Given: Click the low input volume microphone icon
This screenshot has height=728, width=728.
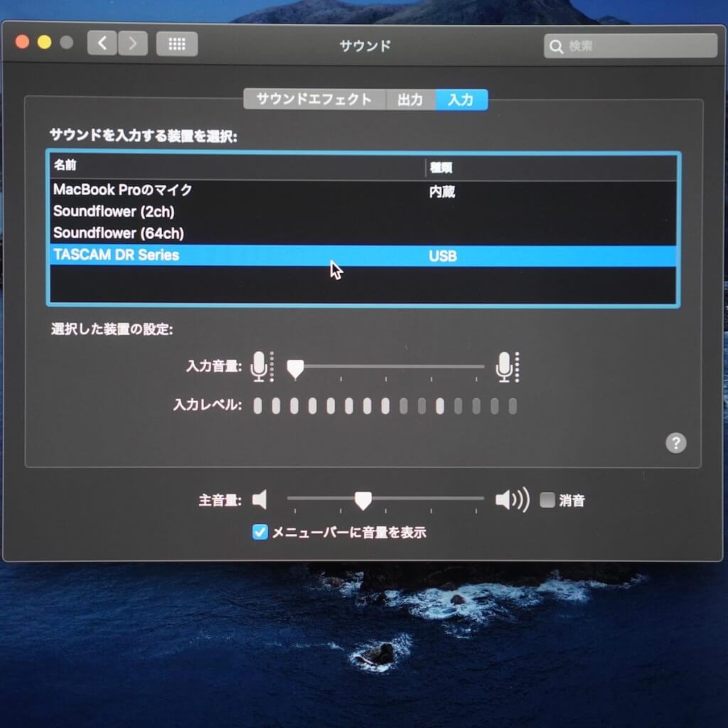Looking at the screenshot, I should pyautogui.click(x=262, y=366).
